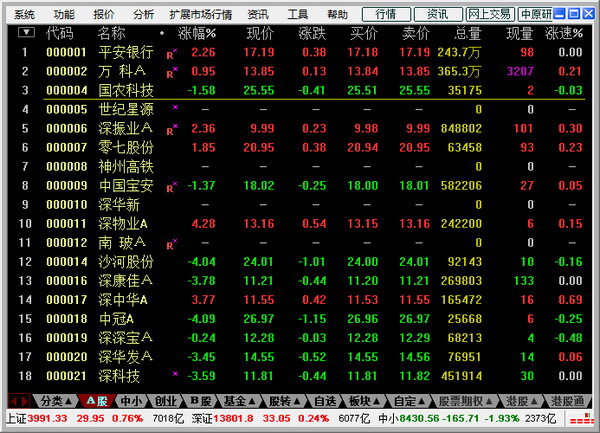Click 深证 index value 13801.8
600x433 pixels.
[233, 418]
